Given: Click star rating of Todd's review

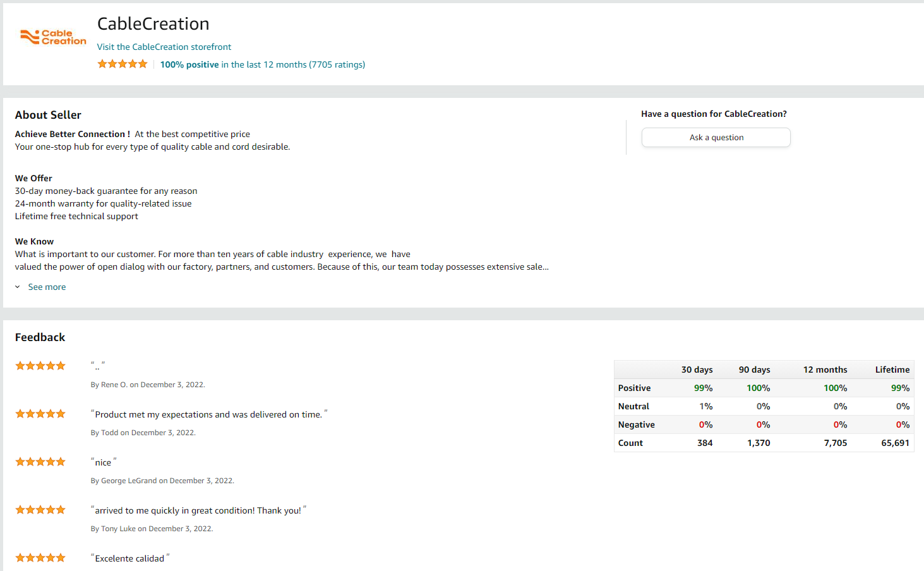Looking at the screenshot, I should (x=40, y=414).
